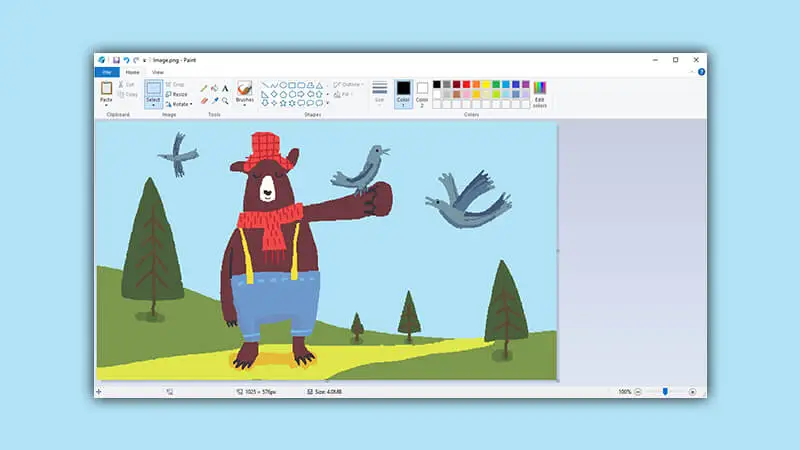Click the Cut button
Image resolution: width=800 pixels, height=450 pixels.
click(x=127, y=84)
